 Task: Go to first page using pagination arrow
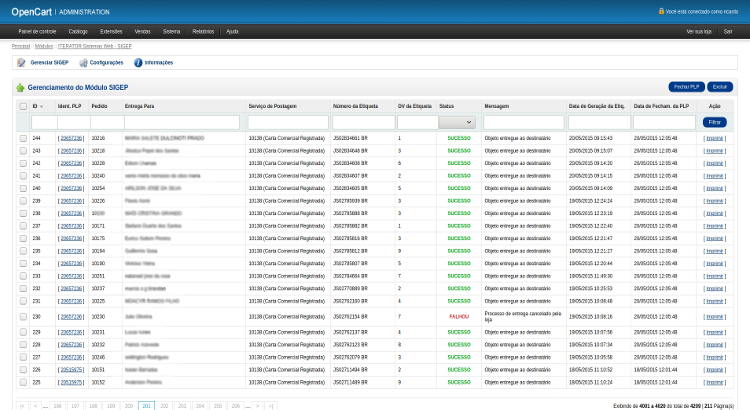coord(22,406)
